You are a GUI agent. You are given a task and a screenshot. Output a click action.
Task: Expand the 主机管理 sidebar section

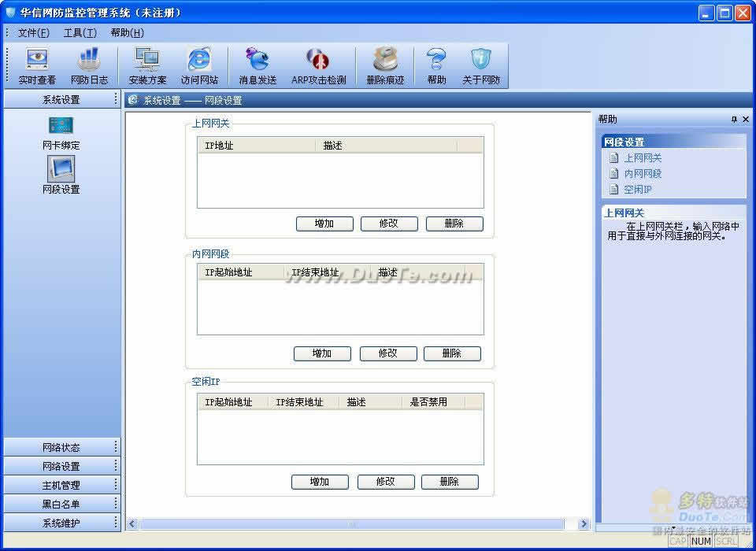click(61, 485)
